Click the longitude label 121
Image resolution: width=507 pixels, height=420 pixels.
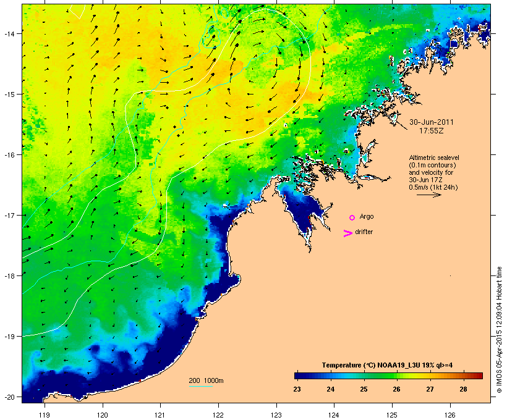tap(160, 415)
